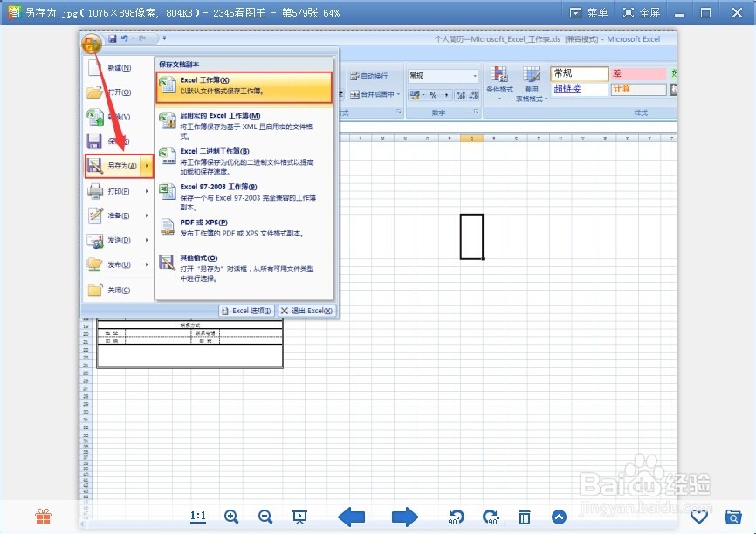Zoom out with the magnifier minus icon
Screen dimensions: 756x534
[265, 517]
